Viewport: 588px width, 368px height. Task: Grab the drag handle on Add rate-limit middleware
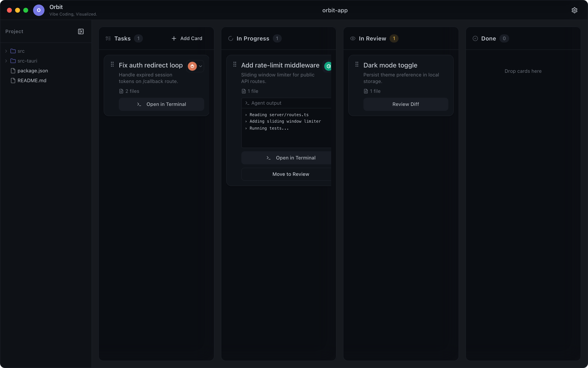235,64
